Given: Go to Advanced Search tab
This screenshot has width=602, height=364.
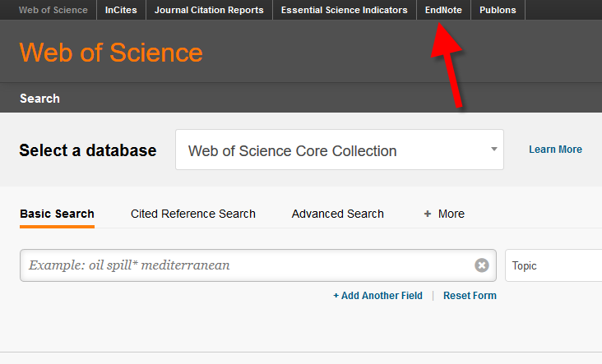Looking at the screenshot, I should click(337, 214).
